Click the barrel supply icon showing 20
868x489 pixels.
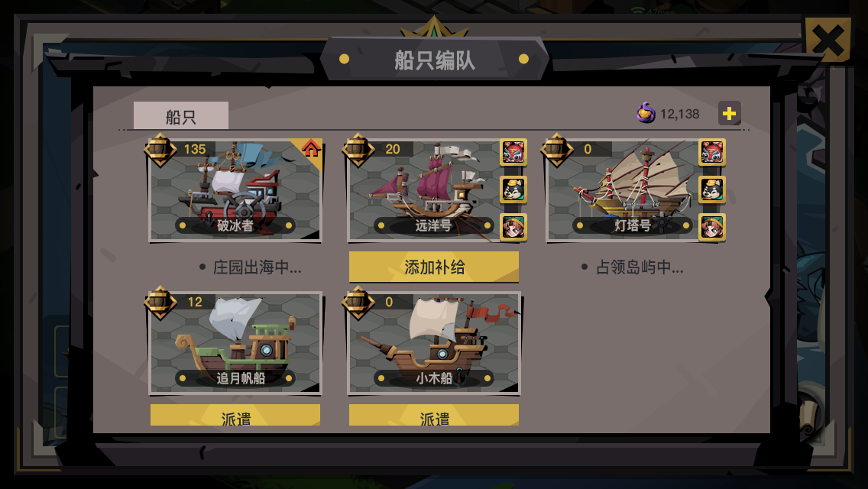358,150
